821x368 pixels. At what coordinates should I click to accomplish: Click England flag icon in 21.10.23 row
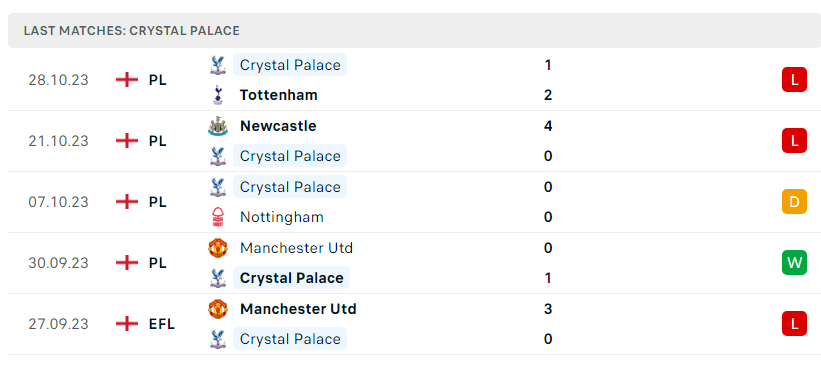coord(127,141)
